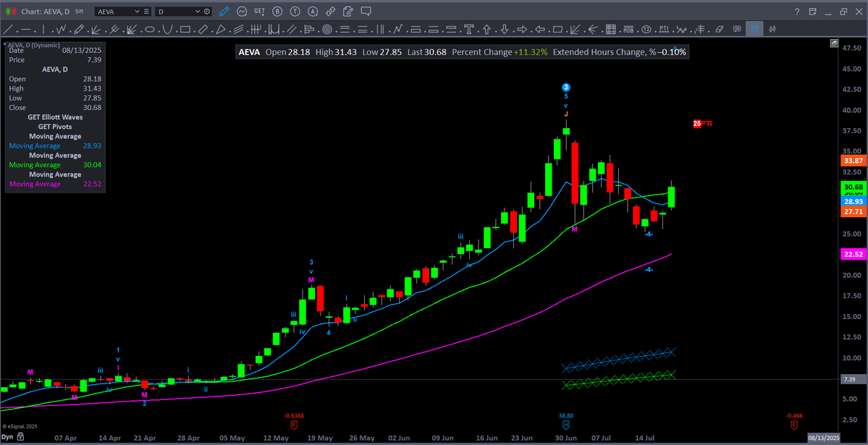Select the Eraser tool

click(719, 30)
